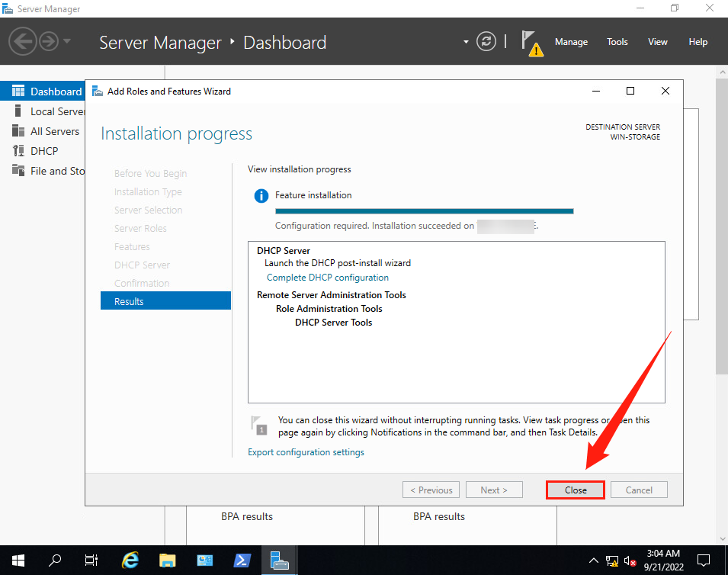Open the Notifications flag with warning
Image resolution: width=728 pixels, height=575 pixels.
[532, 43]
